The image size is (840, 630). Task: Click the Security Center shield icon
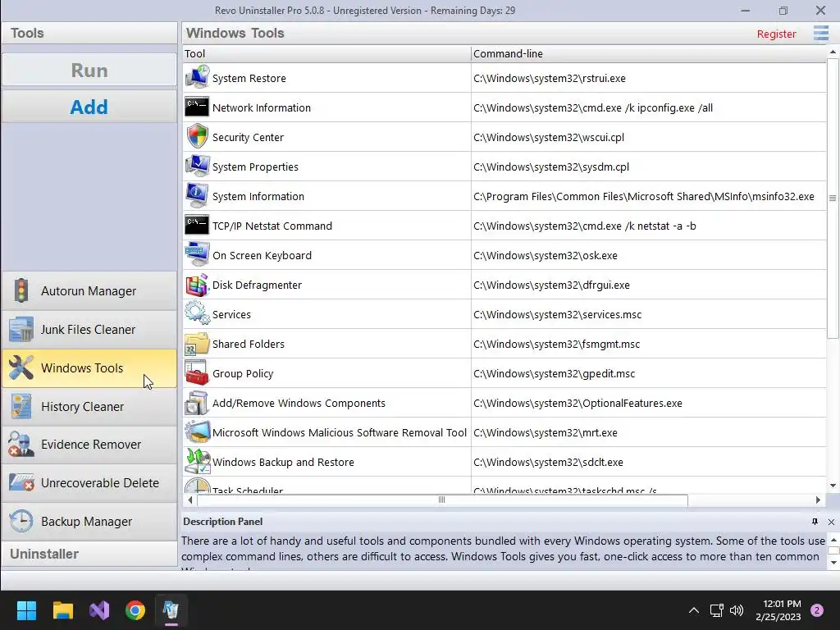(197, 137)
